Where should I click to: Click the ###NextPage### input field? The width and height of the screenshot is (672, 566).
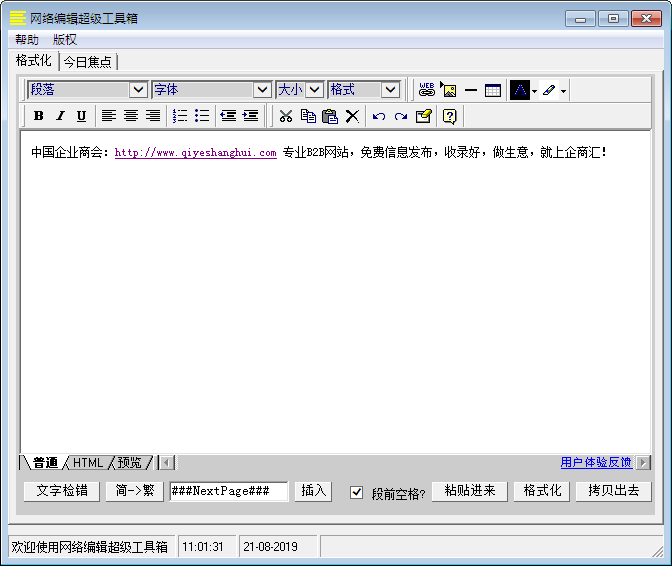(228, 491)
